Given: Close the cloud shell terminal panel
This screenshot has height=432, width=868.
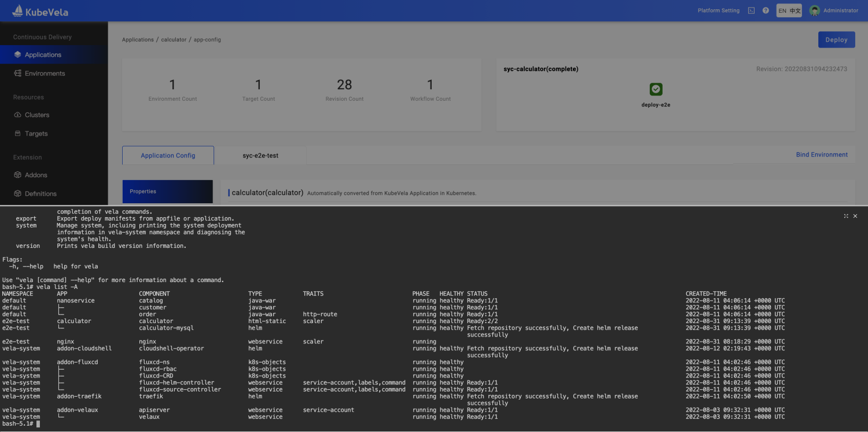Looking at the screenshot, I should tap(855, 216).
